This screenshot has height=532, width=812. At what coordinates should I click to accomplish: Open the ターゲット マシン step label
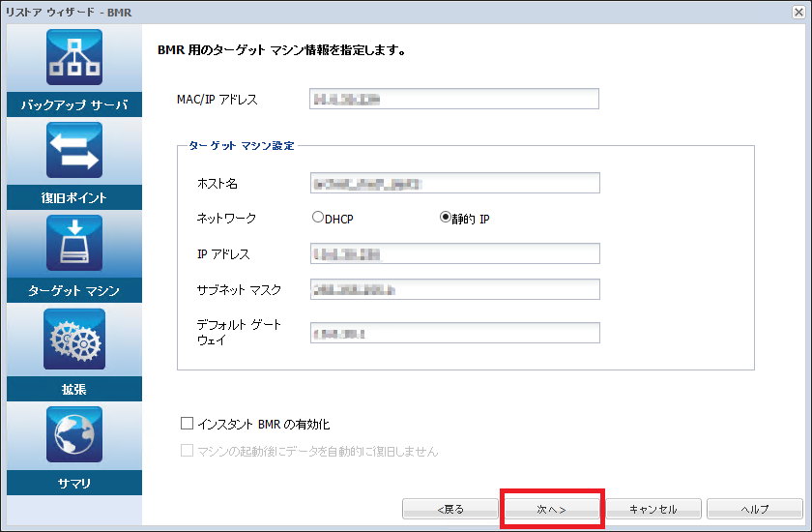(74, 290)
